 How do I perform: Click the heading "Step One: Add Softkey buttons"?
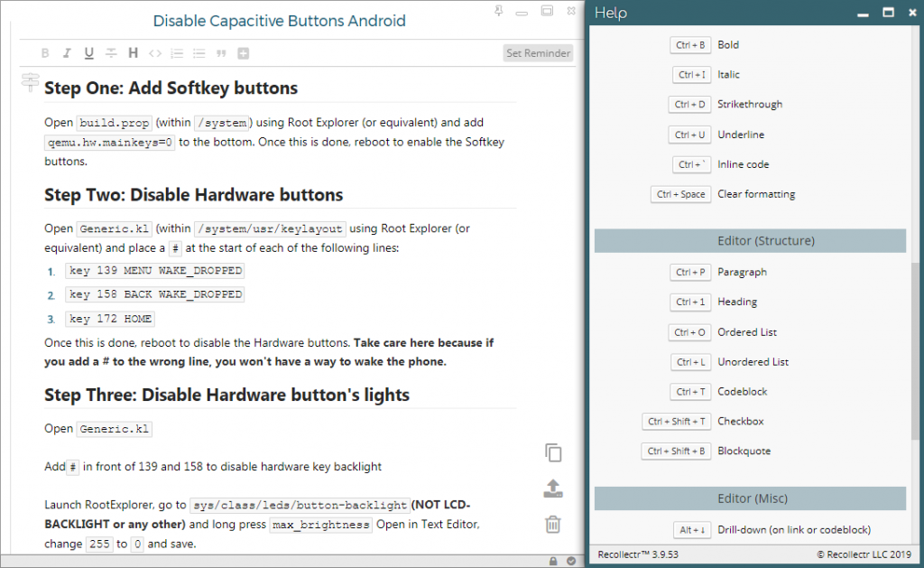171,88
